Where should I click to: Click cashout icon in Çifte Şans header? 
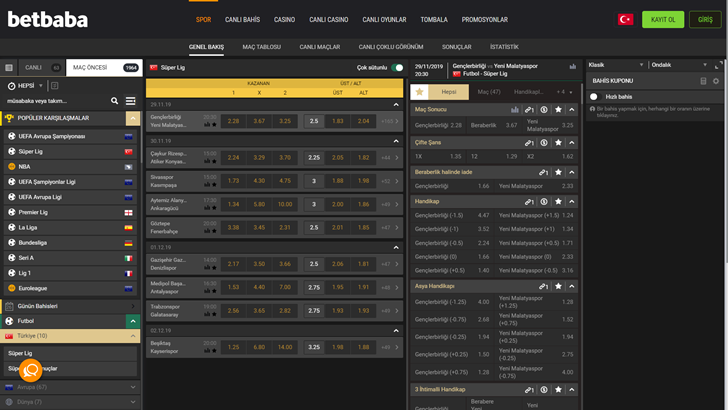544,143
